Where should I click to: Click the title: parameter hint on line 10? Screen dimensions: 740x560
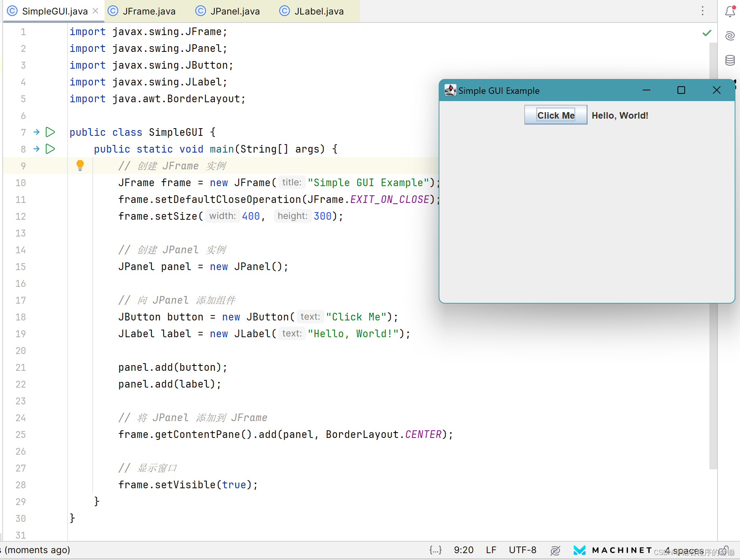(x=292, y=183)
